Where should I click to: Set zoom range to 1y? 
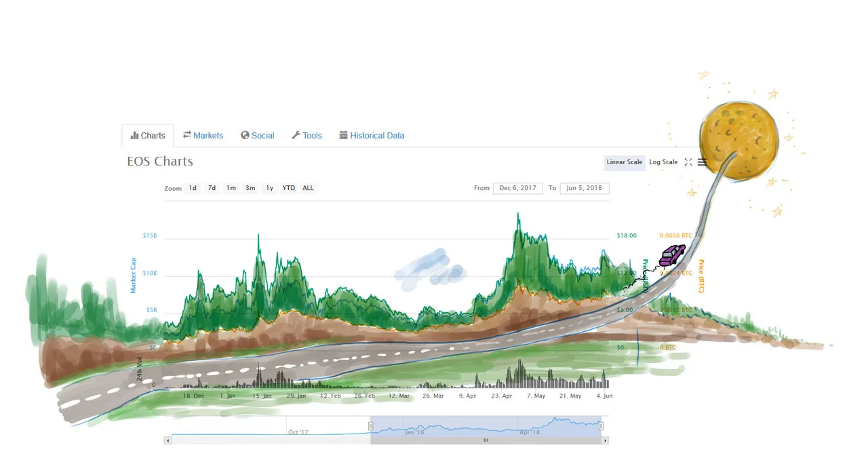point(270,188)
